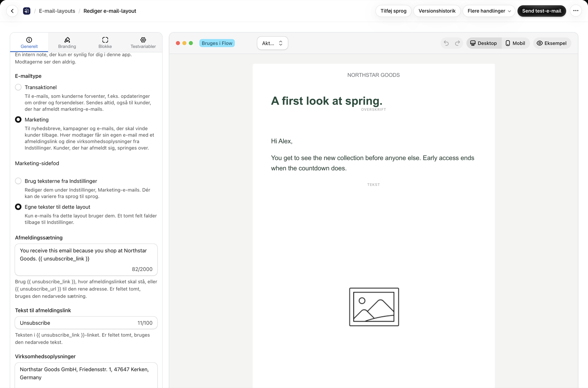Edit the Afmeldingssætning text area
The image size is (588, 388).
point(86,260)
